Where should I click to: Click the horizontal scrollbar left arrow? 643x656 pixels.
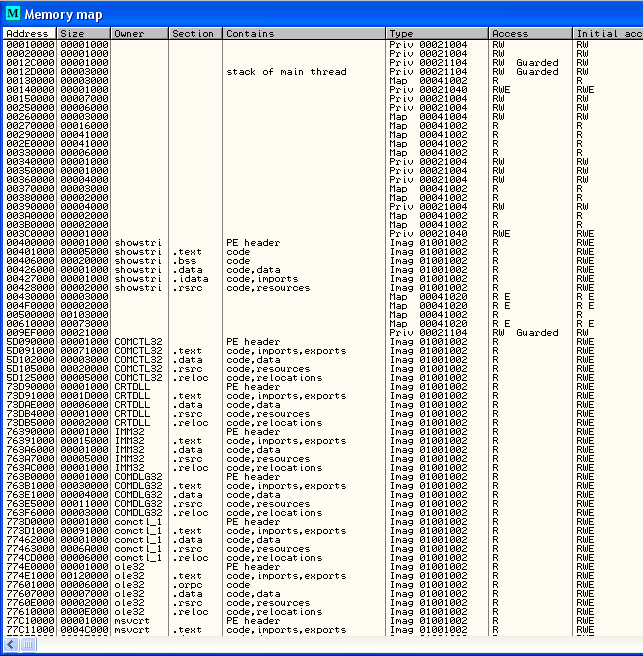coord(8,645)
